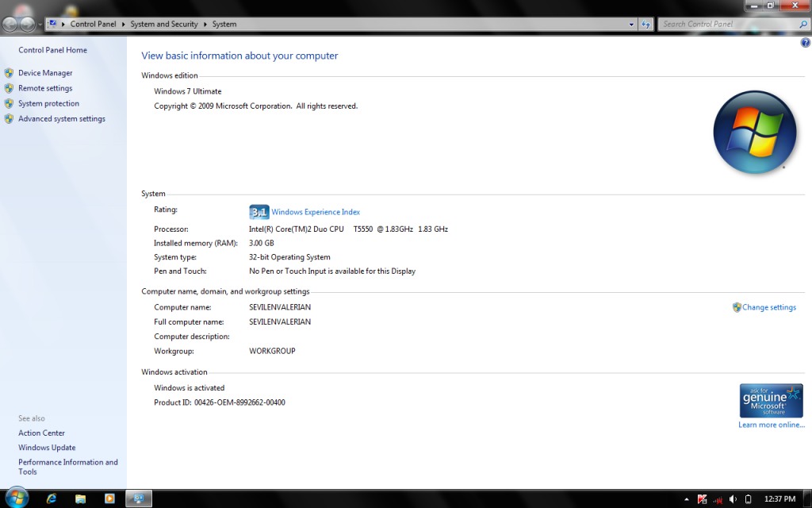Select the System breadcrumb item
The height and width of the screenshot is (508, 812).
(224, 24)
